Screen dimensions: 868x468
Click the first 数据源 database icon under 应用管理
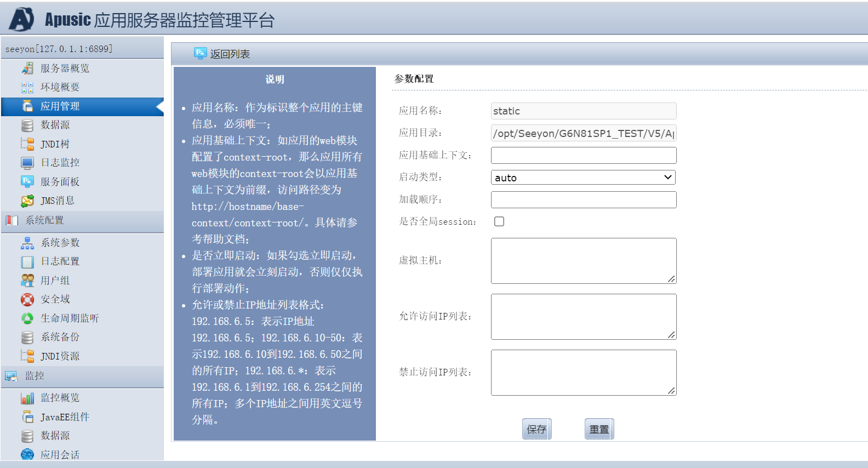point(27,125)
